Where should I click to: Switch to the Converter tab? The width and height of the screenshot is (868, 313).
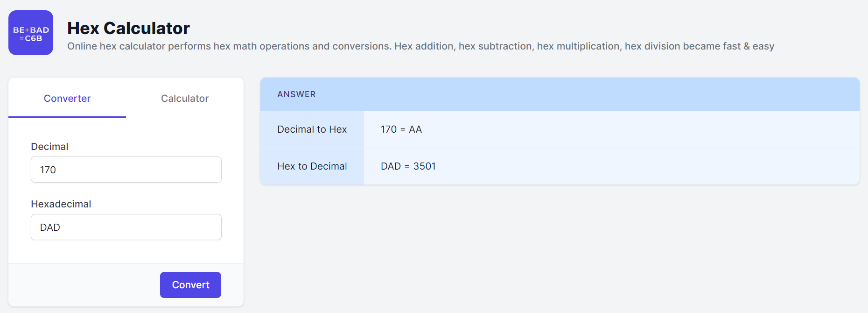point(67,99)
